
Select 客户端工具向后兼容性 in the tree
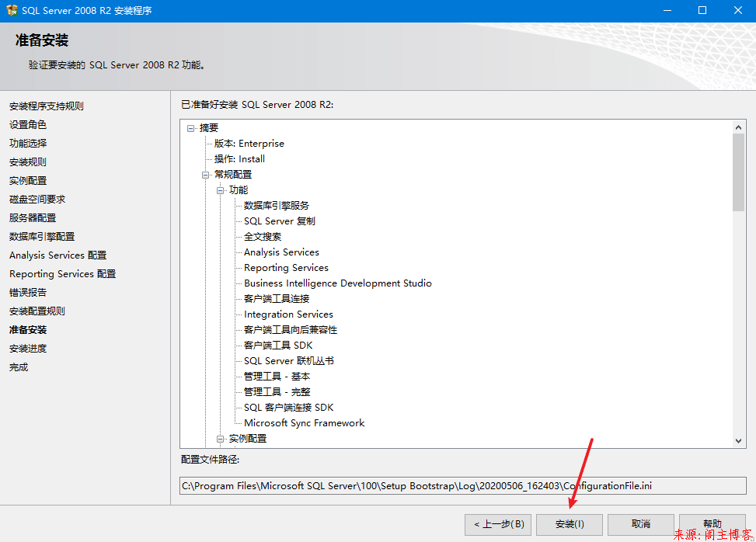291,330
